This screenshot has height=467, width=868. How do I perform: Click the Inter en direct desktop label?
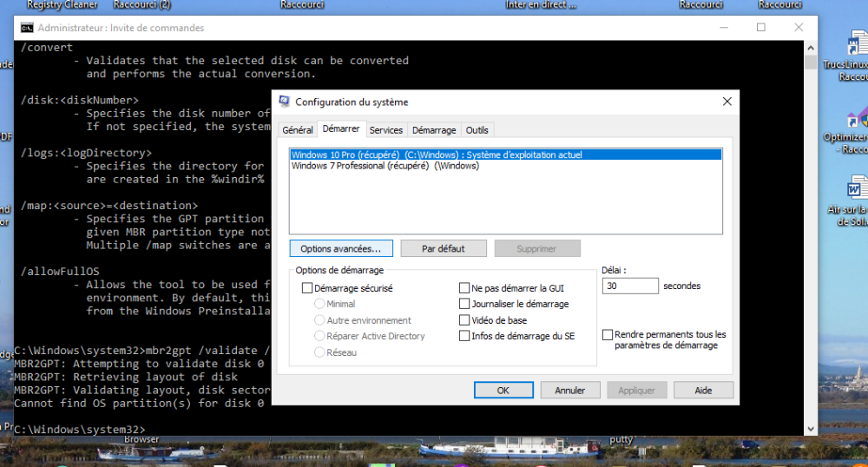(x=540, y=5)
